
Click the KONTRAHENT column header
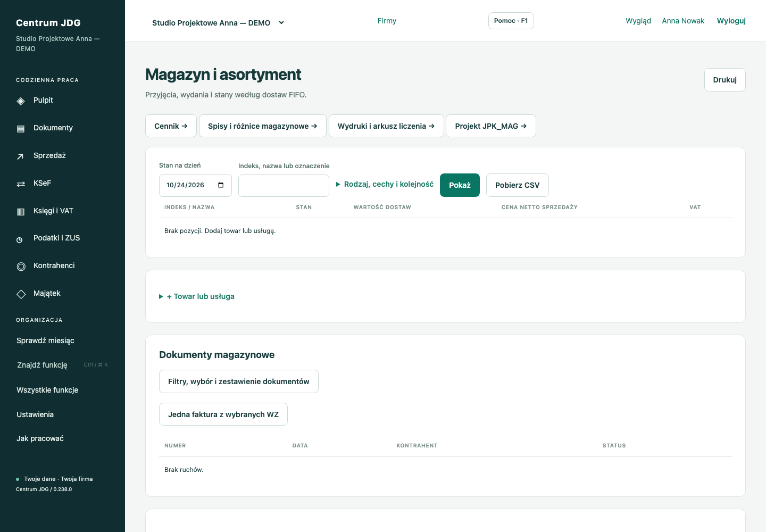417,446
